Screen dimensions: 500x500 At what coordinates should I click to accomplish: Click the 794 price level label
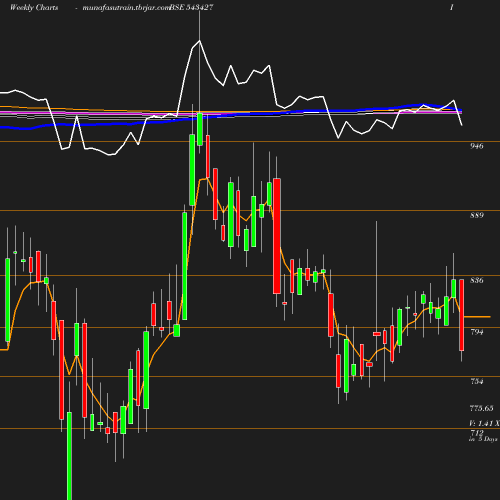pos(477,332)
